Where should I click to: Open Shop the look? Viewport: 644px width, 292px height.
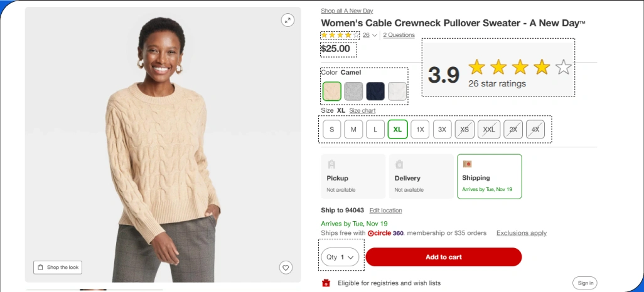tap(58, 268)
